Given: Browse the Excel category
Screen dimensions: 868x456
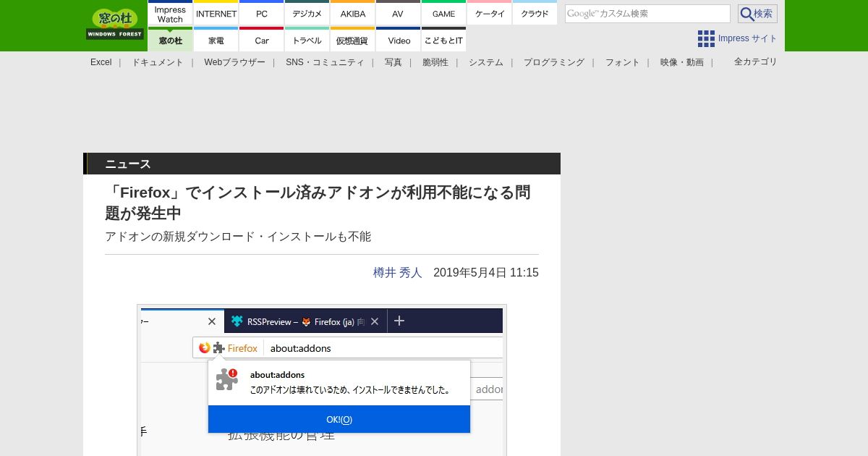Looking at the screenshot, I should click(x=101, y=62).
